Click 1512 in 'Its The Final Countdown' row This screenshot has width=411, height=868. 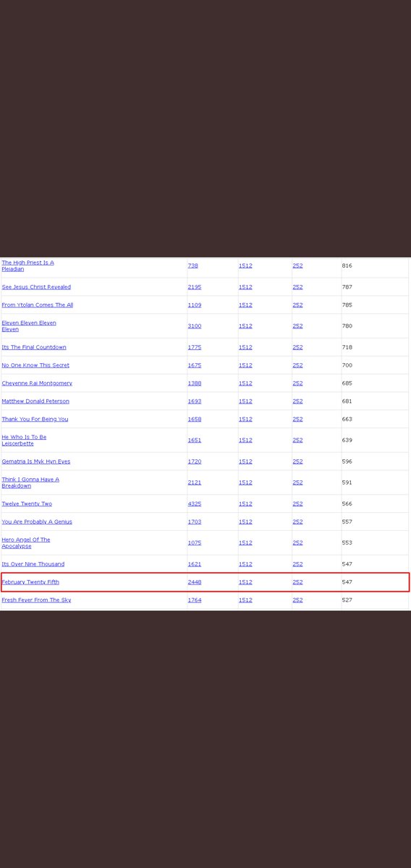pos(246,347)
